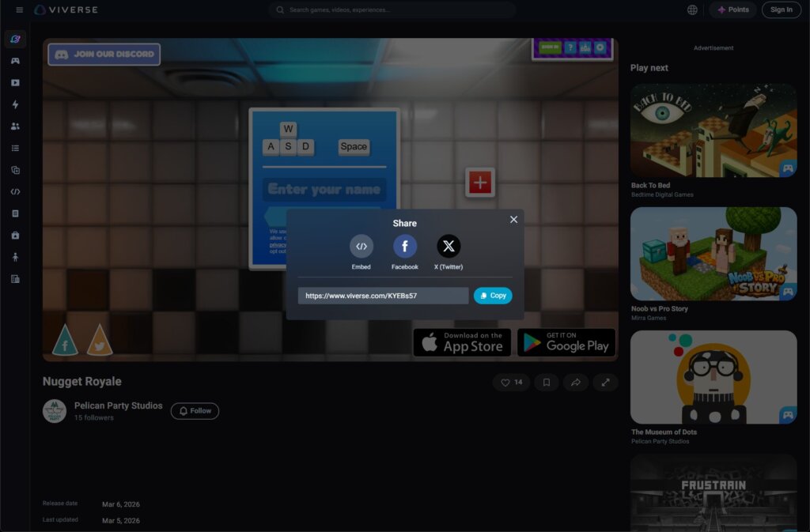The image size is (810, 532).
Task: Select the stacked copies sidebar icon
Action: [16, 170]
